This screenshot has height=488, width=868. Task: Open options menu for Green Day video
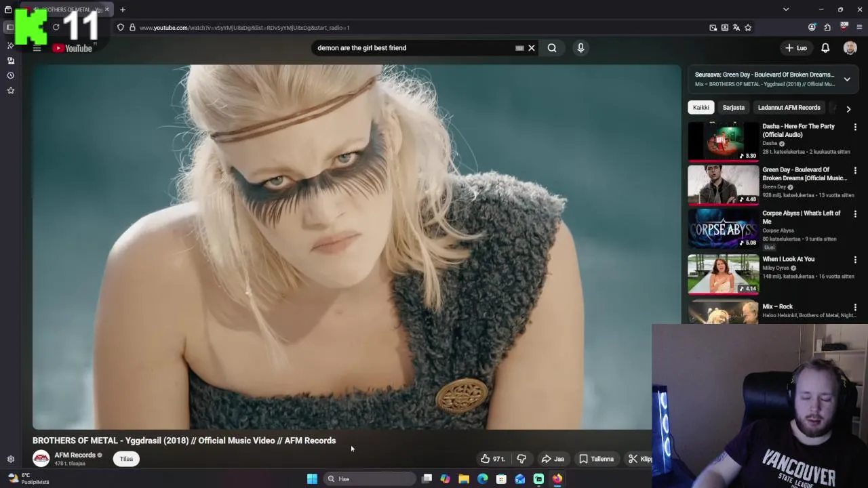[855, 170]
